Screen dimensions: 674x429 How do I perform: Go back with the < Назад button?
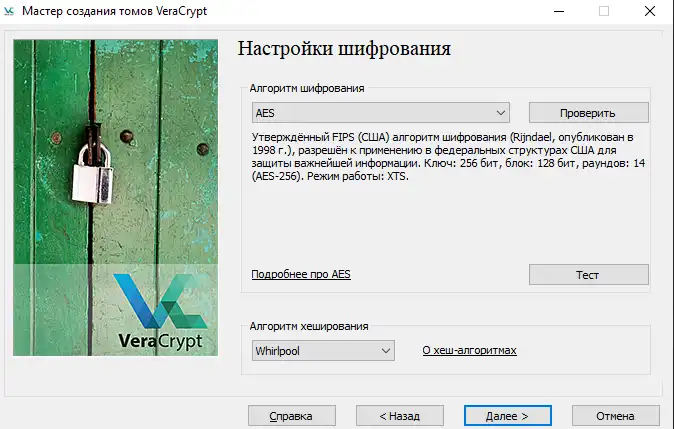pyautogui.click(x=386, y=415)
